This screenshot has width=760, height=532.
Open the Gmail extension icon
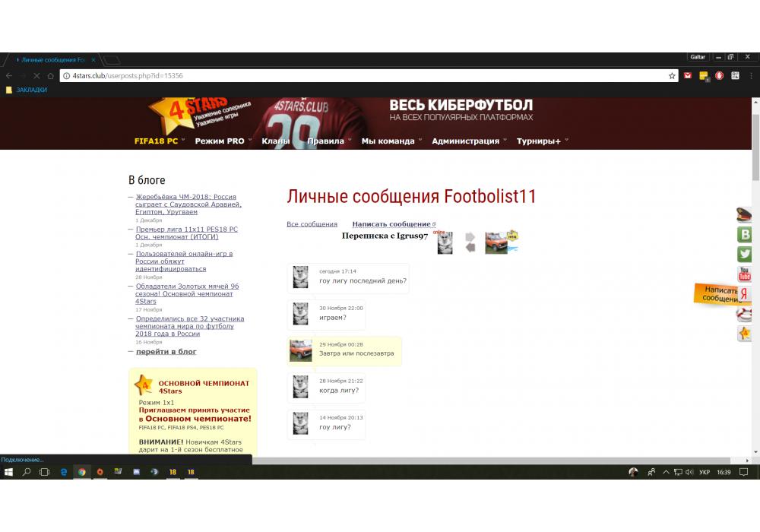coord(688,76)
